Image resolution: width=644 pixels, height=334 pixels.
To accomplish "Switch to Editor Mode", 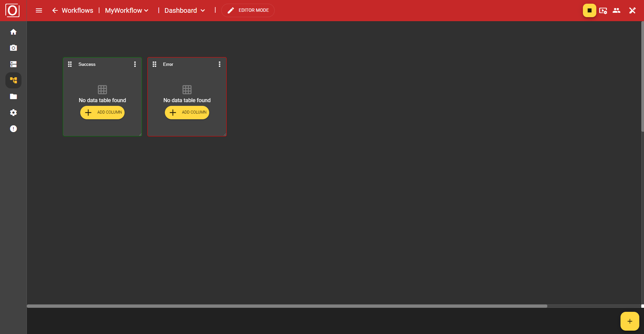I will [x=248, y=10].
